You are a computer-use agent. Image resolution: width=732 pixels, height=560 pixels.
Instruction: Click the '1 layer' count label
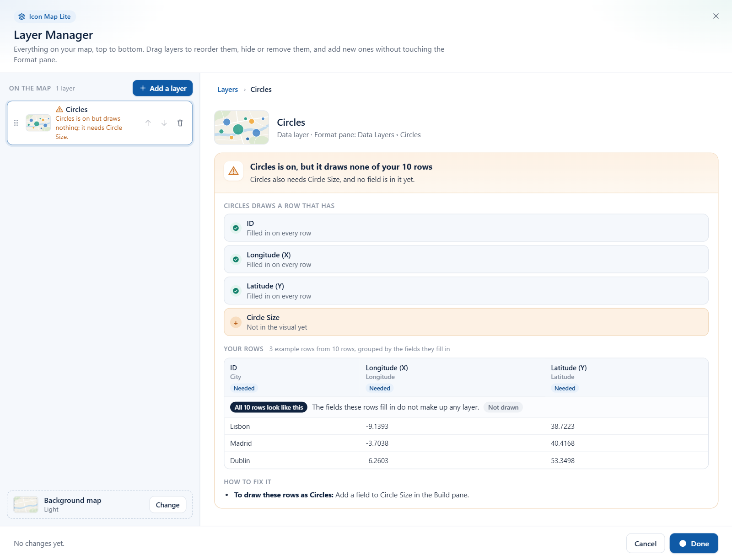point(65,89)
